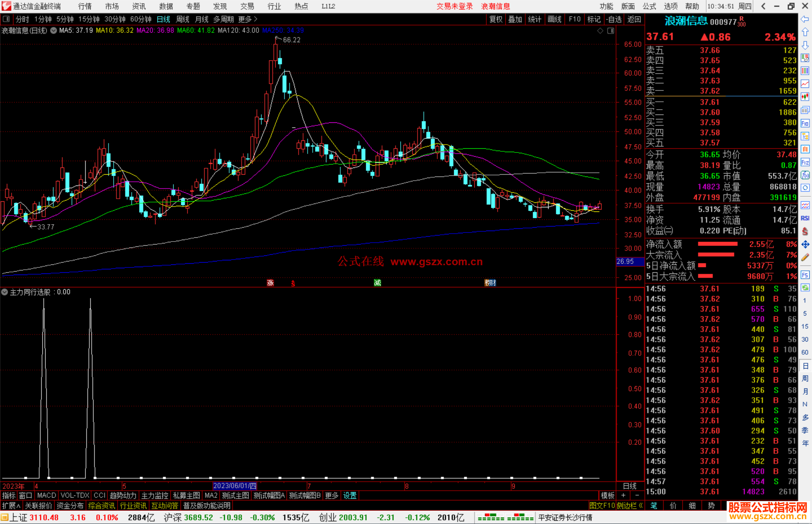Click the plus zoom stepper near 模板

point(623,495)
